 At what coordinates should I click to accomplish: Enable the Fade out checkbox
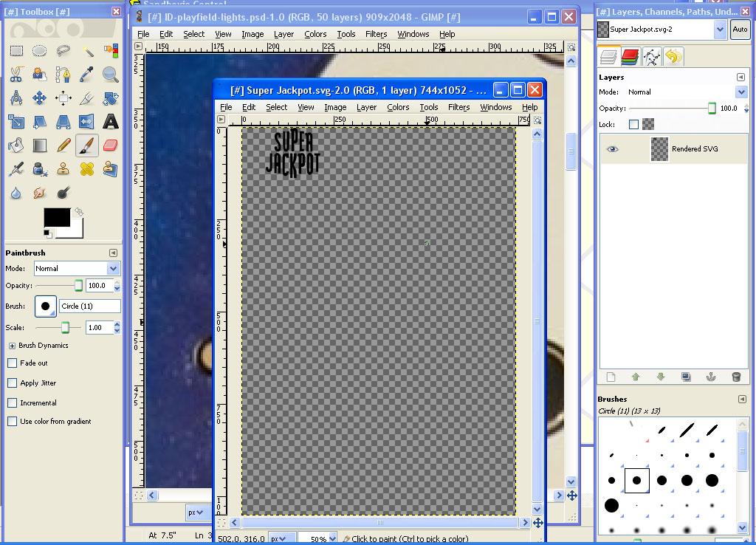(x=12, y=363)
